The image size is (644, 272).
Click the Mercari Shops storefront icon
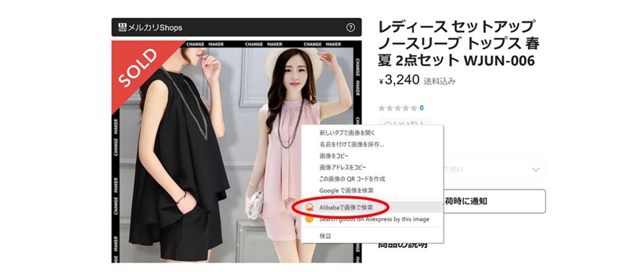point(122,27)
